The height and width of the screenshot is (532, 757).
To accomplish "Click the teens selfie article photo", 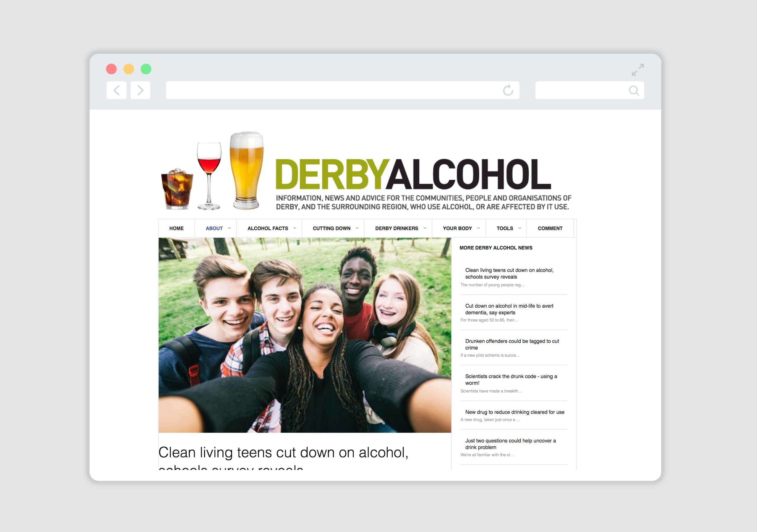I will 305,335.
